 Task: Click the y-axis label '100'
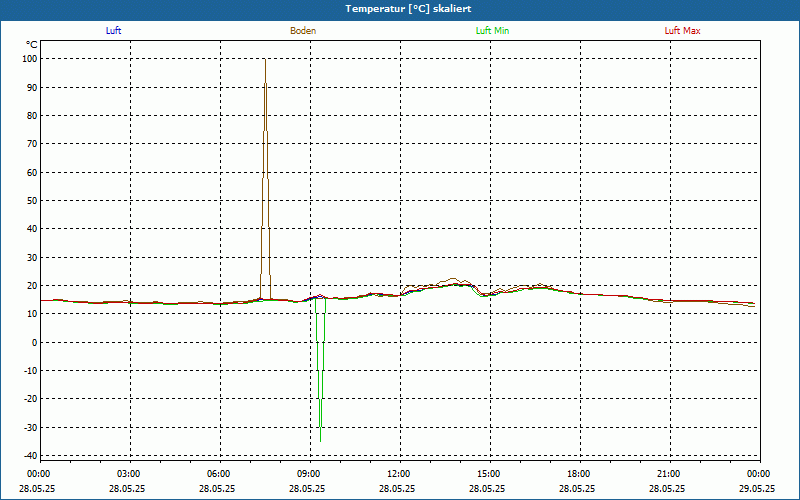(x=30, y=59)
